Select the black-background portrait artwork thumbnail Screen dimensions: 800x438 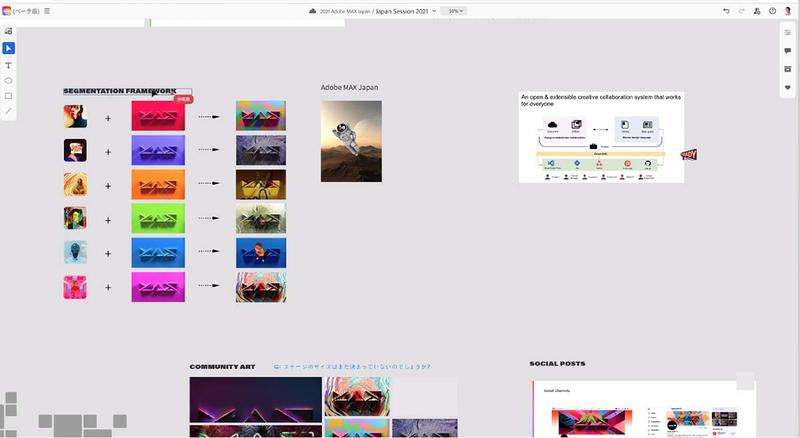pos(75,150)
